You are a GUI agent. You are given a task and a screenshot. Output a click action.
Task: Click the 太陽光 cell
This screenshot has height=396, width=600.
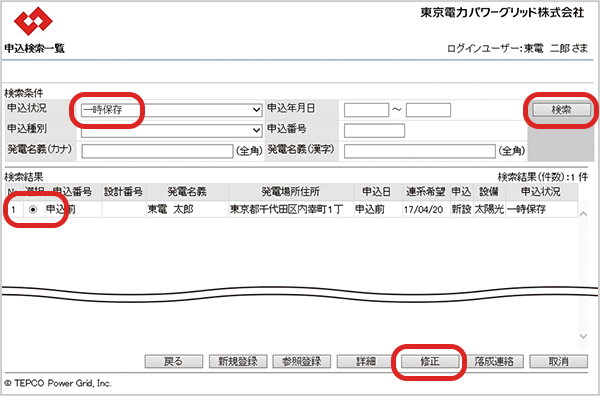(x=489, y=209)
